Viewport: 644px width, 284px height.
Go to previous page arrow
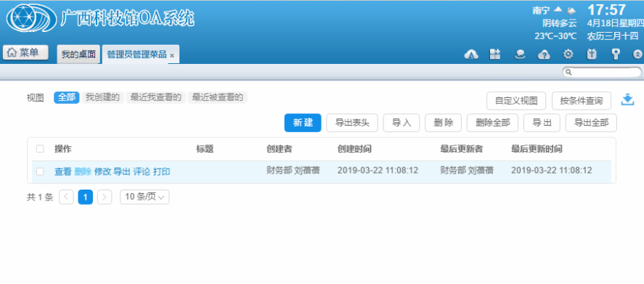point(66,197)
